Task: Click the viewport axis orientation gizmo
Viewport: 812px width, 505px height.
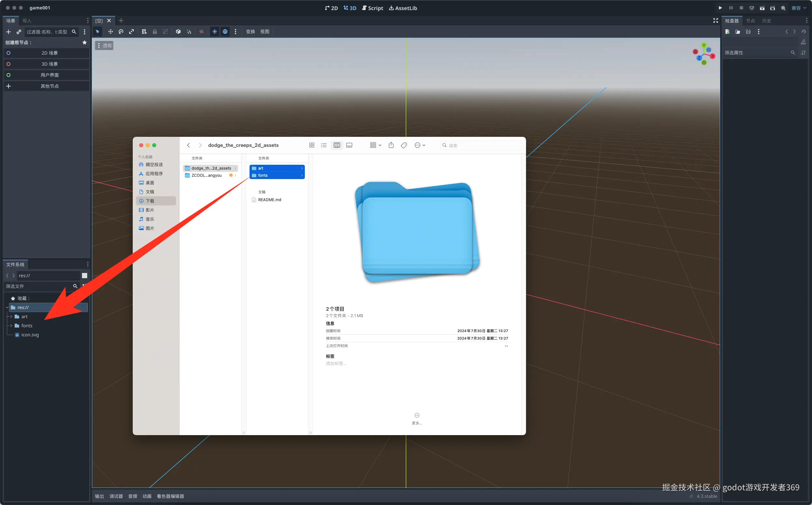Action: [x=704, y=54]
